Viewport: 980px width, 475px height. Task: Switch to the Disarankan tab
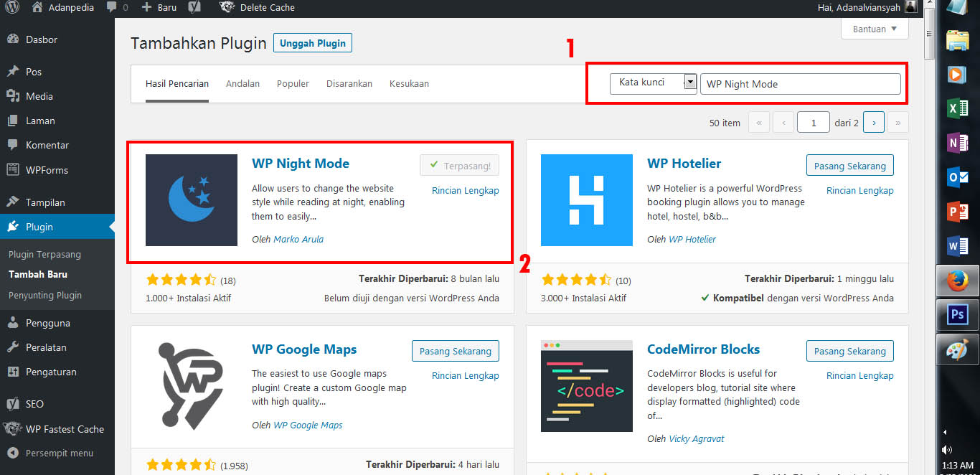click(x=349, y=83)
